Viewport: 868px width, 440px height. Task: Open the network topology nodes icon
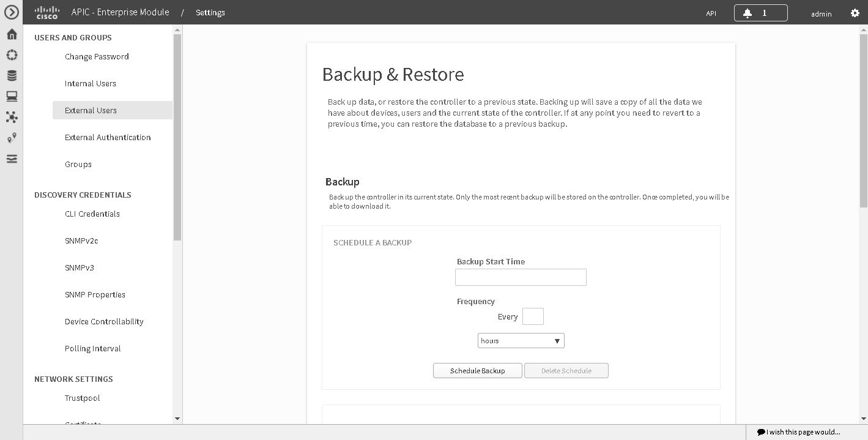[x=12, y=117]
